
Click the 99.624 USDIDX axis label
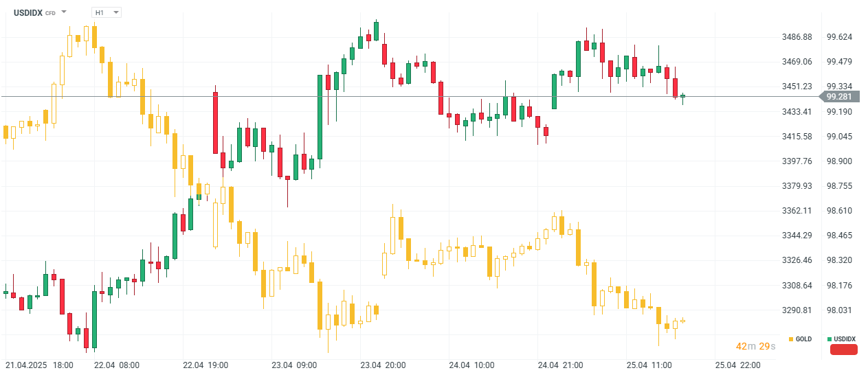coord(840,37)
